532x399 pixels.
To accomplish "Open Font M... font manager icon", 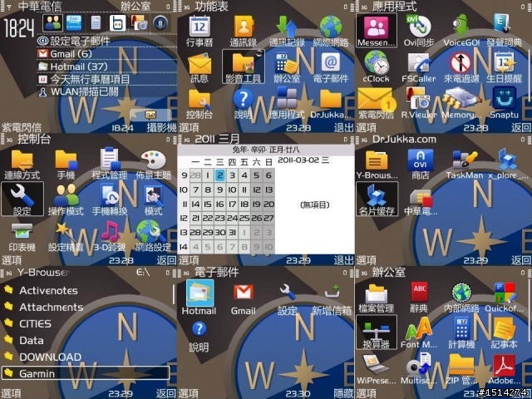I will [419, 328].
